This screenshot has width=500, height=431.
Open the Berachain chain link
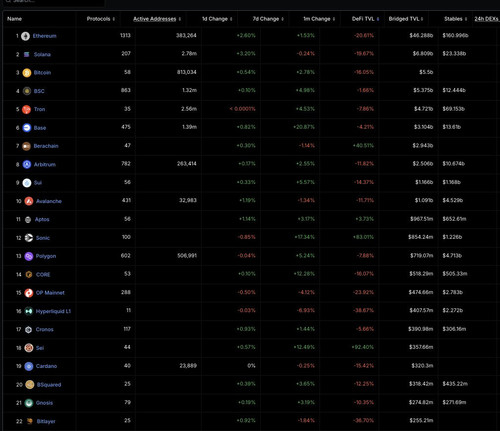click(46, 146)
